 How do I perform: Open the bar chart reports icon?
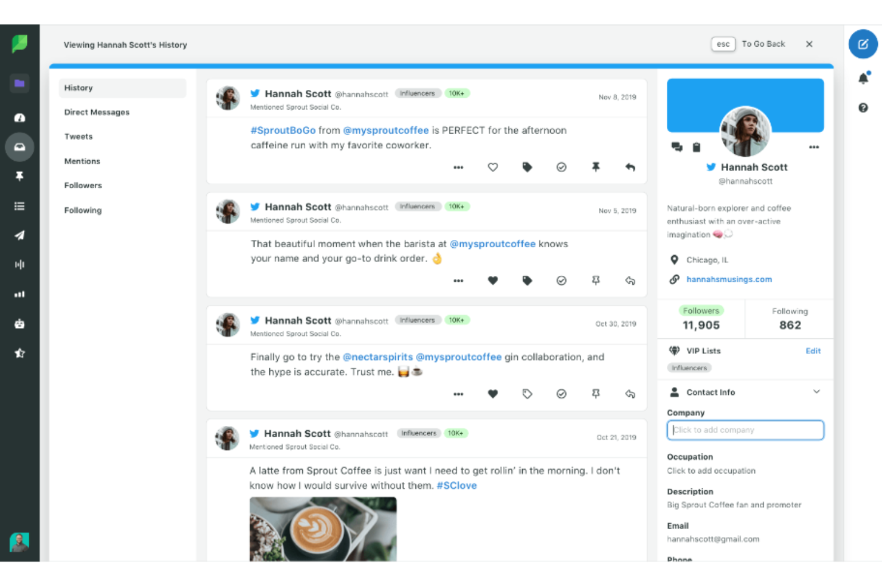coord(20,294)
